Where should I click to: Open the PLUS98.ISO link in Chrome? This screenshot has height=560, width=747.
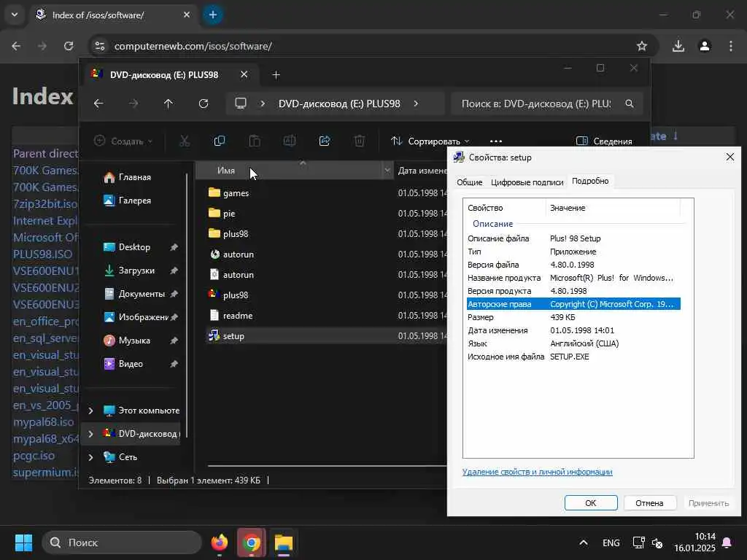(42, 254)
